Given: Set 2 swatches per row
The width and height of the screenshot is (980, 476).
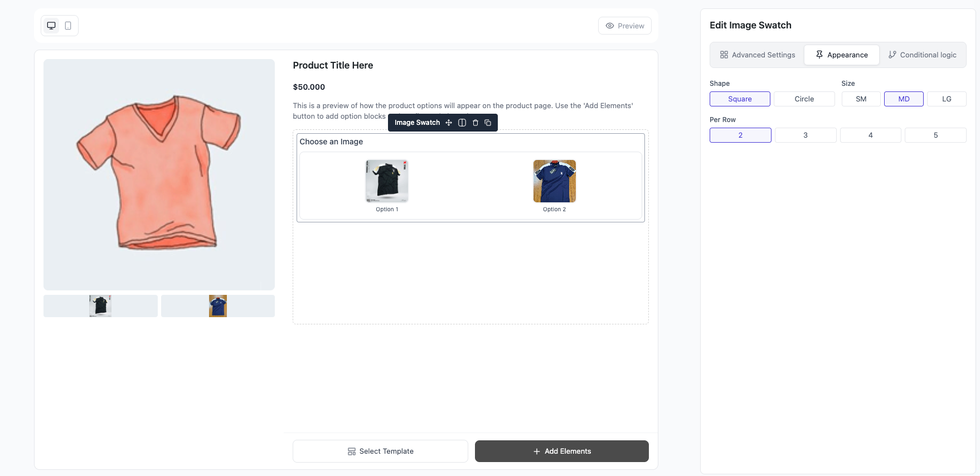Looking at the screenshot, I should pyautogui.click(x=740, y=135).
